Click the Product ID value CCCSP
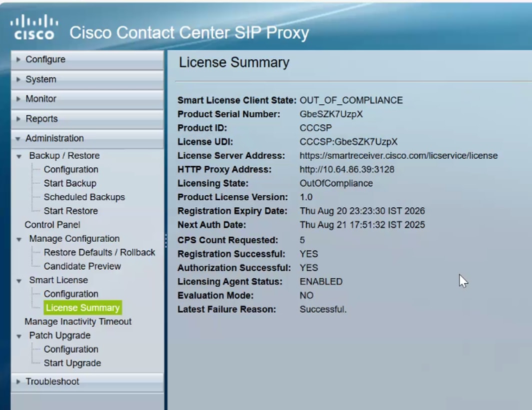Viewport: 532px width, 410px height. click(x=315, y=128)
